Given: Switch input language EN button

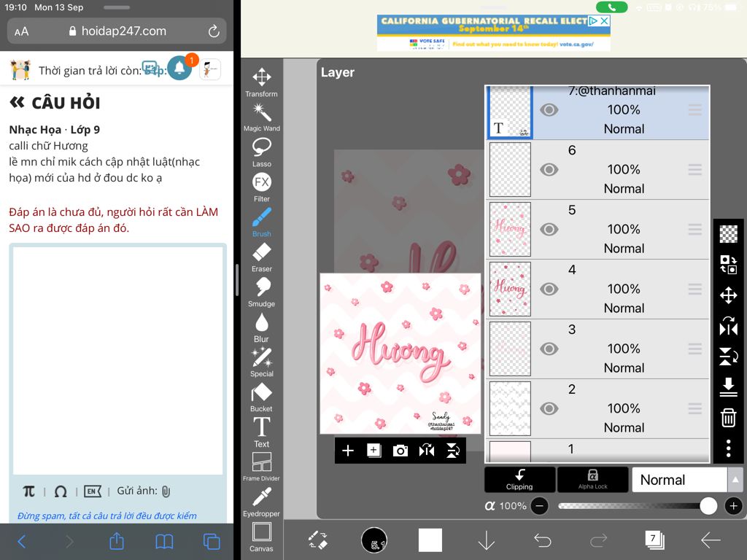Looking at the screenshot, I should (x=93, y=491).
